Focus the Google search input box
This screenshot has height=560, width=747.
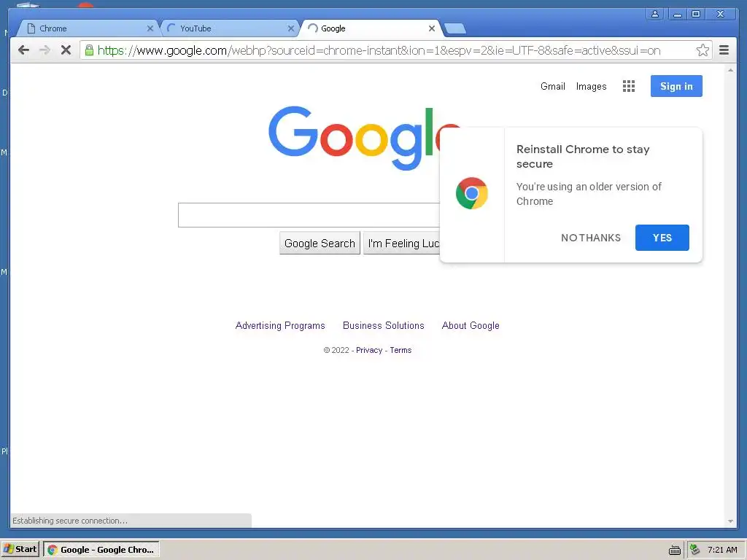click(309, 215)
